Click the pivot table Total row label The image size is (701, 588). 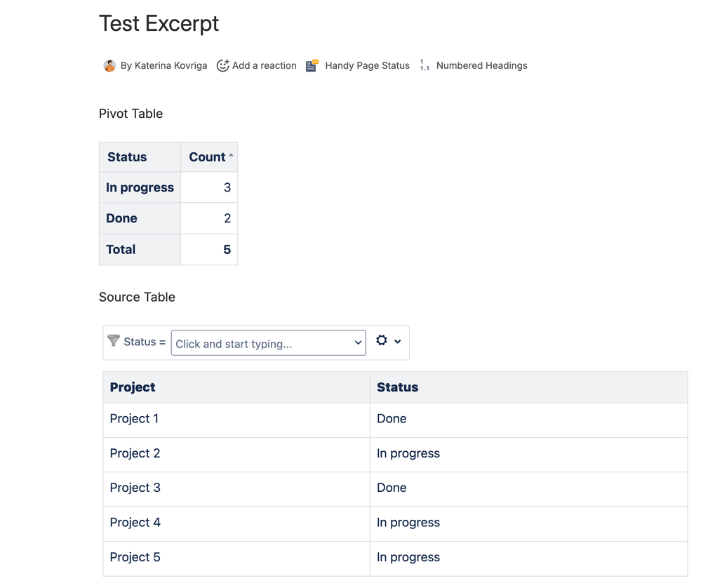coord(121,249)
